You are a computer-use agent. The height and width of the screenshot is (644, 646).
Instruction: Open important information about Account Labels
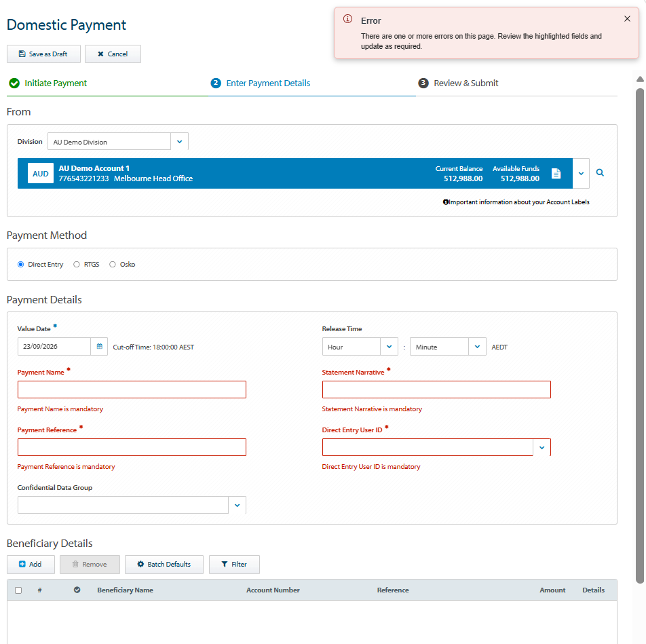click(x=519, y=202)
